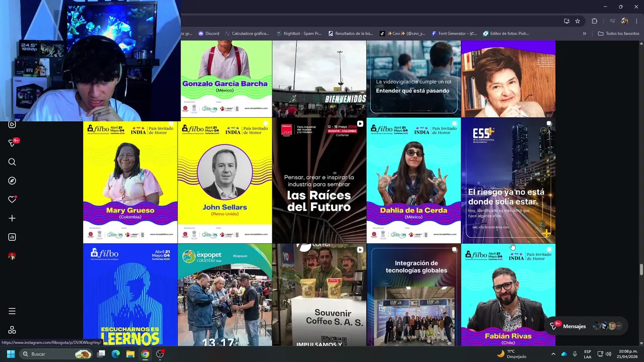
Task: Open Todos los favoritos bookmarks folder
Action: 618,34
